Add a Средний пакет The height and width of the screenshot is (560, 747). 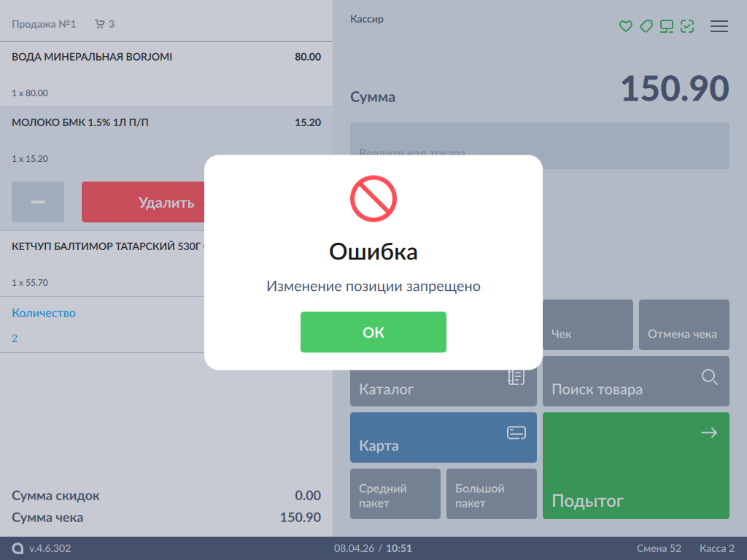(x=395, y=494)
